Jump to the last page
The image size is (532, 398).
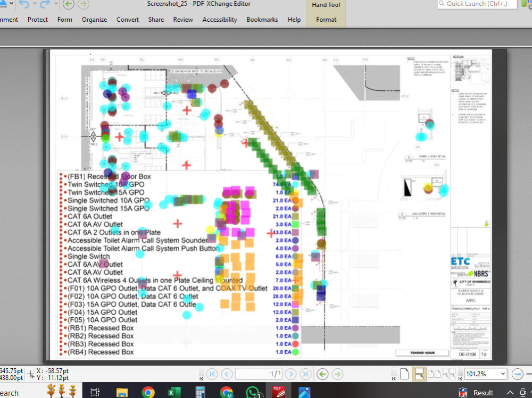305,374
